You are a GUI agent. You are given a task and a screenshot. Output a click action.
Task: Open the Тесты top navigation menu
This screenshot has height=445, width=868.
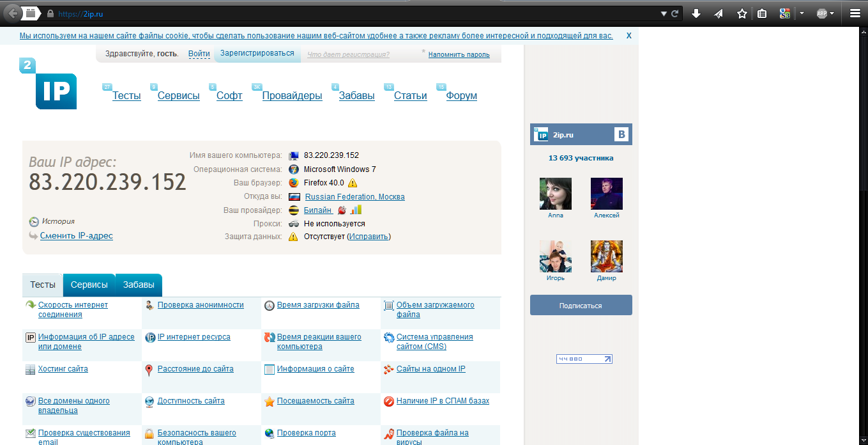(126, 96)
